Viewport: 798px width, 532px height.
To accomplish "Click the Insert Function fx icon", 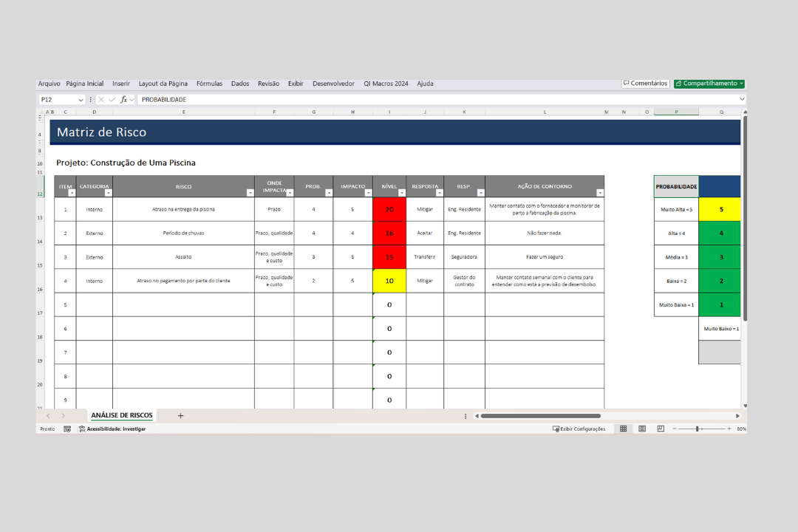I will coord(124,100).
